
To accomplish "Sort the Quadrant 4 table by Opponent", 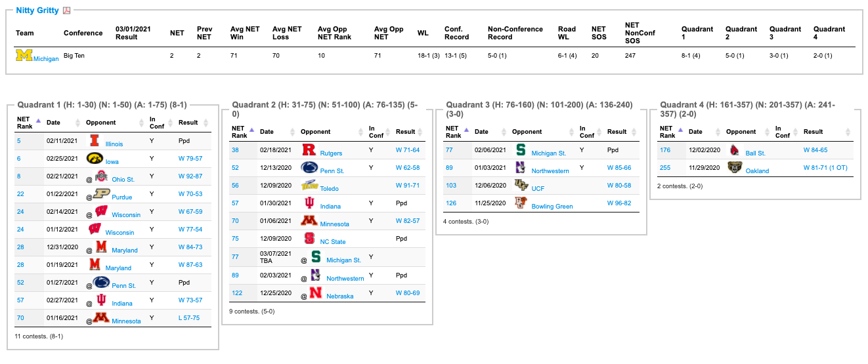I will point(747,131).
